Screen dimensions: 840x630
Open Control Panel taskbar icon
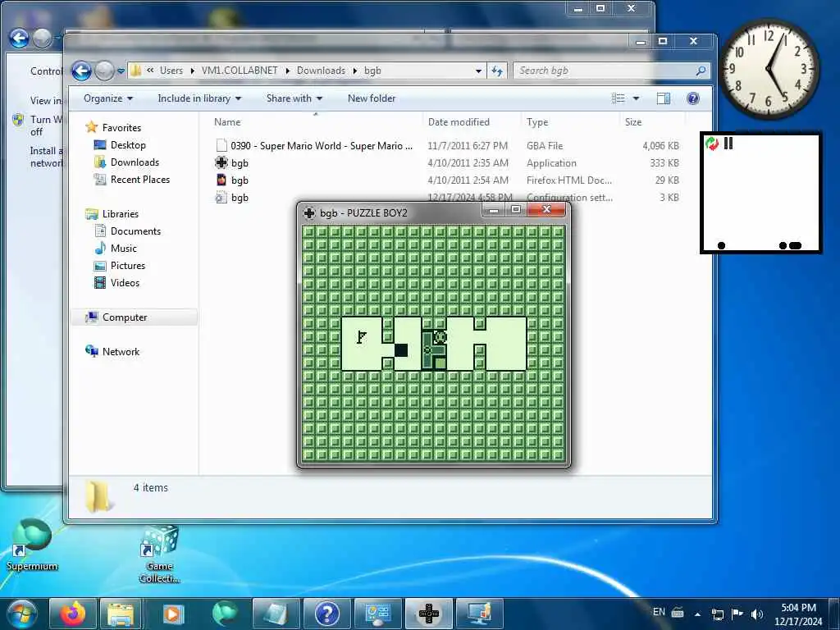378,614
